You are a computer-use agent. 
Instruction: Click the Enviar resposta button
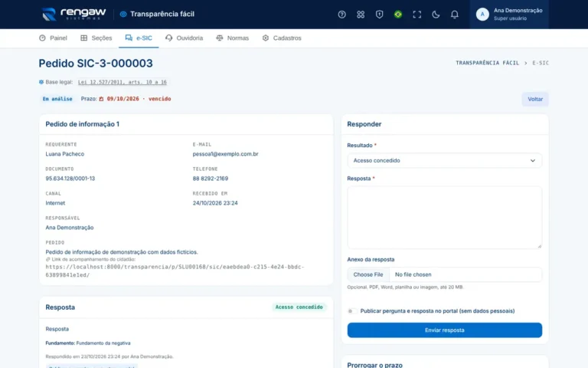click(444, 330)
